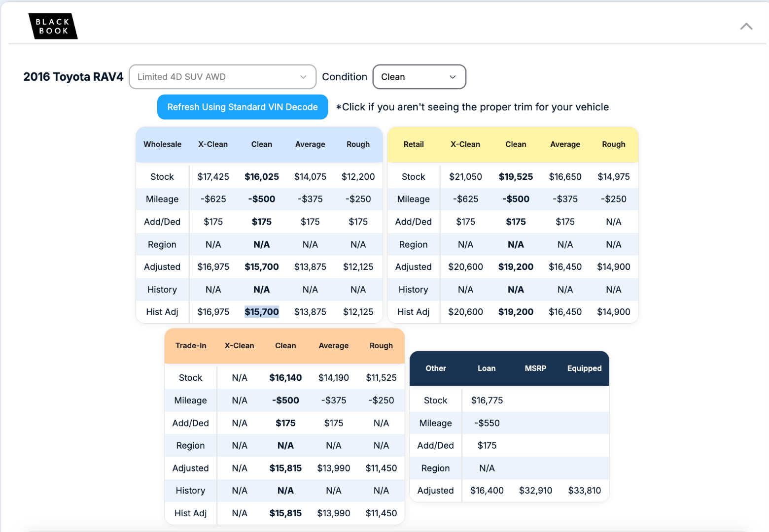Click the Loan column header

(x=487, y=368)
